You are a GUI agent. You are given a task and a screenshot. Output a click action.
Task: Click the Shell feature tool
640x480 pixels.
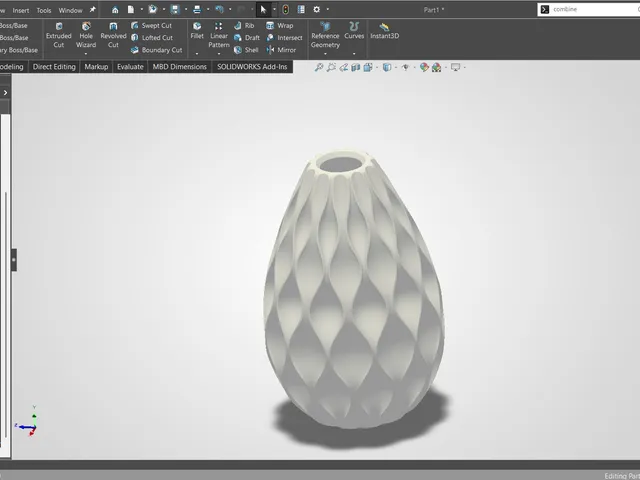[246, 50]
